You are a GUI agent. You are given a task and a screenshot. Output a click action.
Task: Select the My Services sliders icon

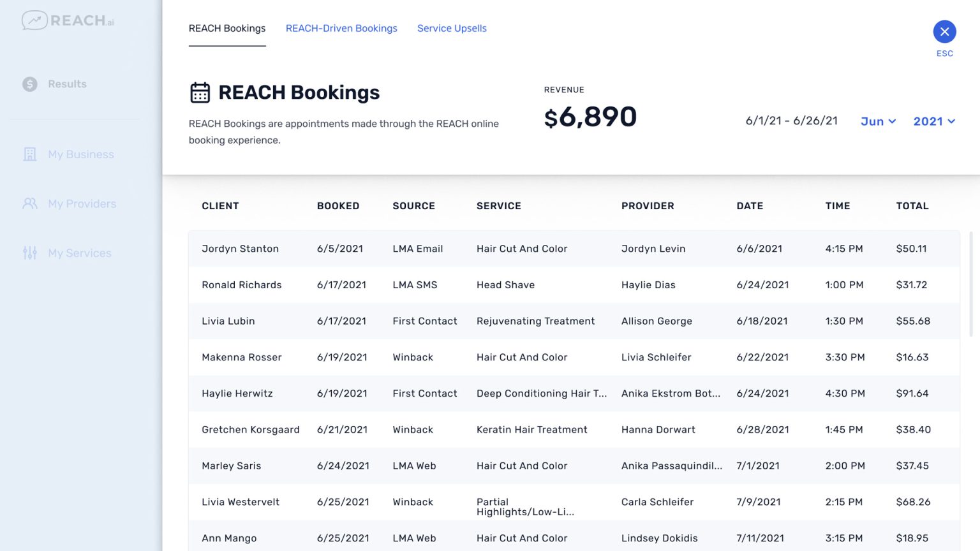29,253
